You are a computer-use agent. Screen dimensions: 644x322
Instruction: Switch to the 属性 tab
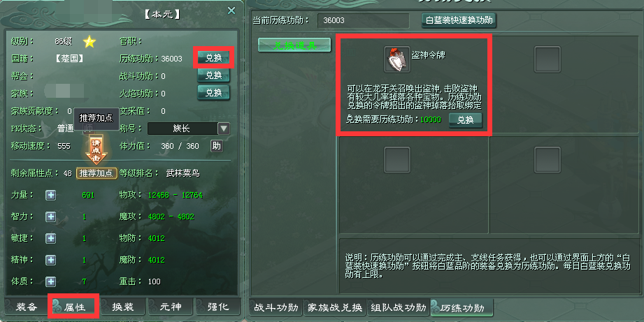coord(73,307)
